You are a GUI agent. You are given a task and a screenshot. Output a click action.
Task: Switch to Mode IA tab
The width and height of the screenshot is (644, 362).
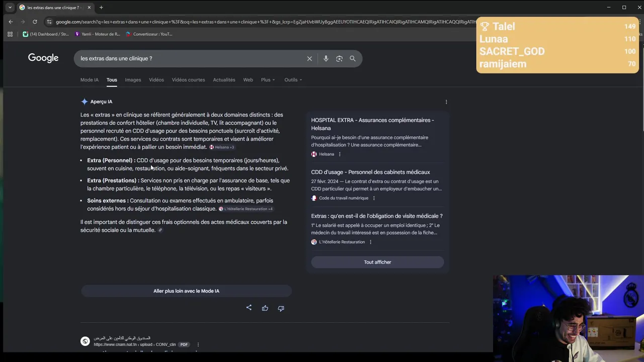tap(90, 80)
